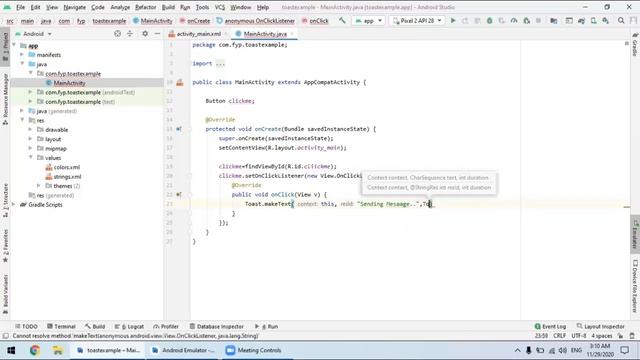Viewport: 640px width, 360px height.
Task: Open the Event Log
Action: [x=550, y=327]
